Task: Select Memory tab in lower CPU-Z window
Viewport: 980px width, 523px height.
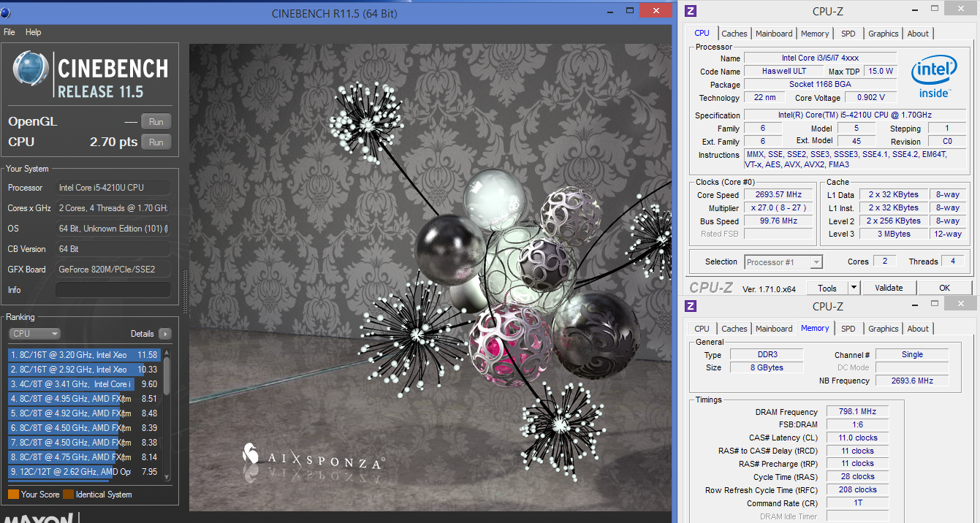Action: (x=815, y=328)
